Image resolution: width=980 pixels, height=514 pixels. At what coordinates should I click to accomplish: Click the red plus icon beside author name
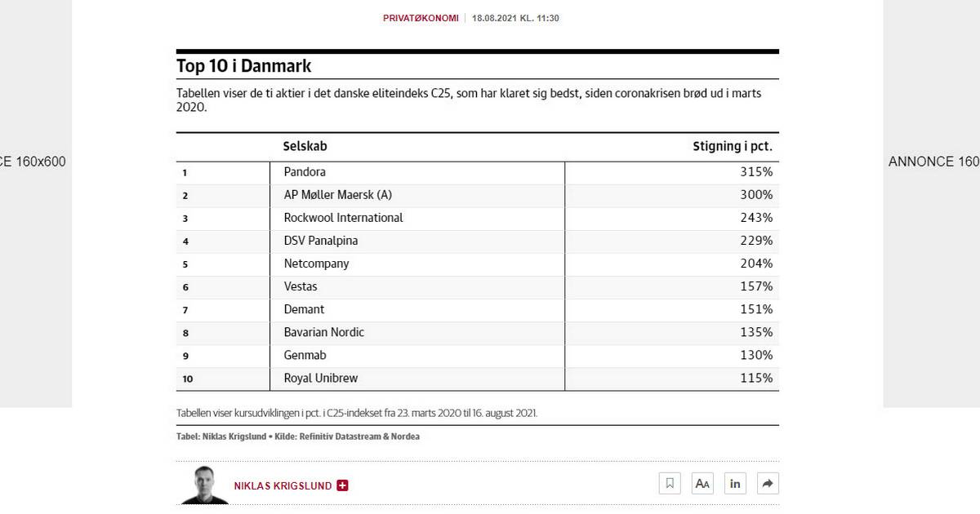point(342,485)
